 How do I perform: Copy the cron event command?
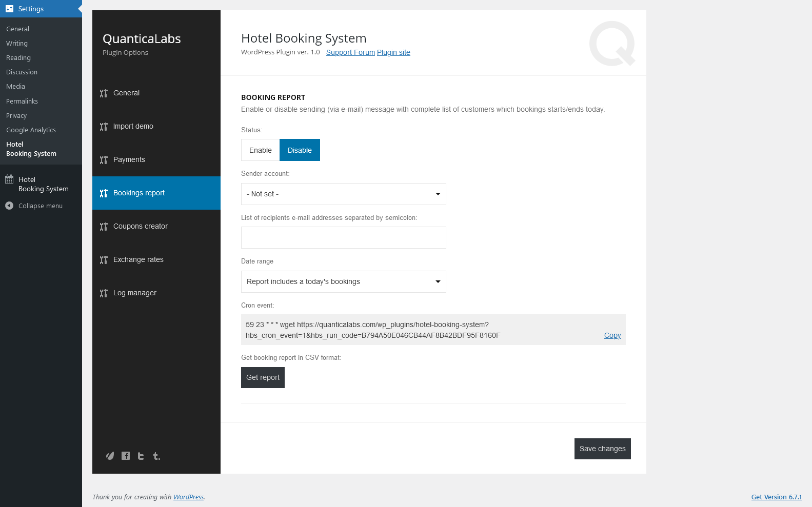tap(612, 335)
